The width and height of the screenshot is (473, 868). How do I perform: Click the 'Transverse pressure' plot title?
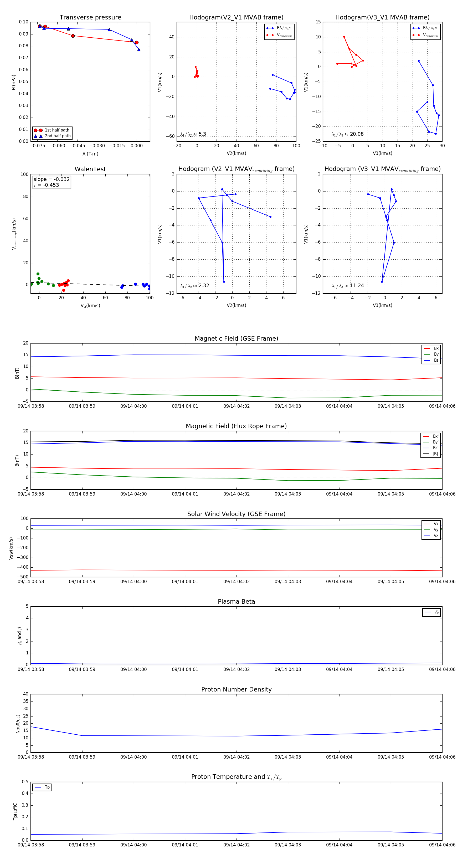(90, 18)
